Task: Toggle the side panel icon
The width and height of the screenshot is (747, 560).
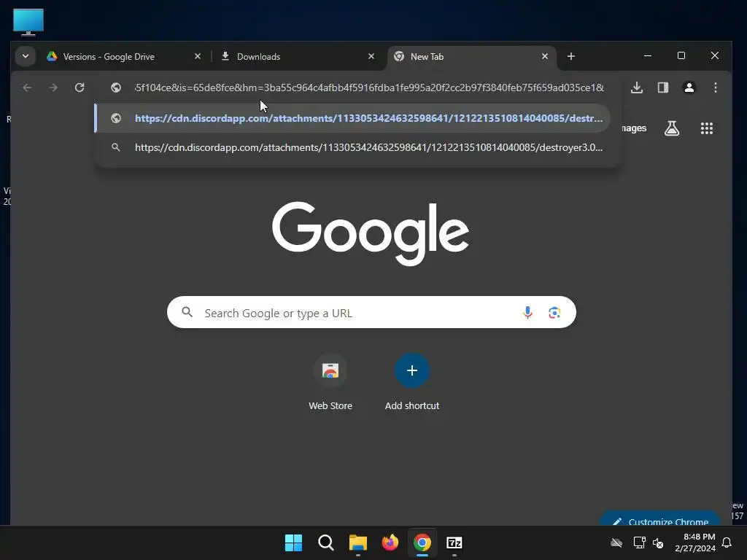Action: [663, 87]
